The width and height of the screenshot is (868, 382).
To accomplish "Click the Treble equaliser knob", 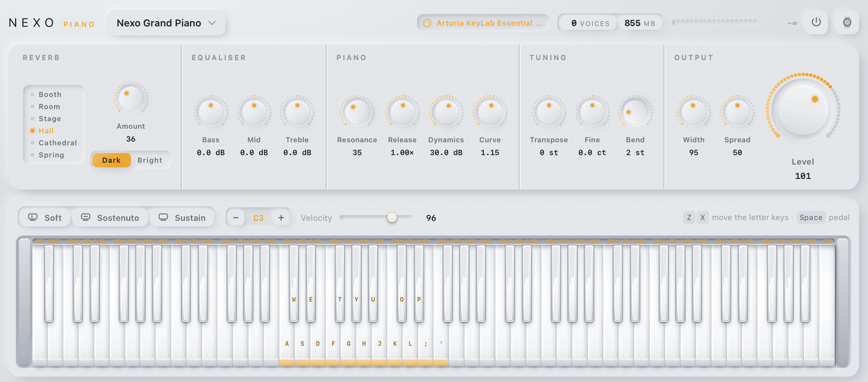I will [298, 112].
